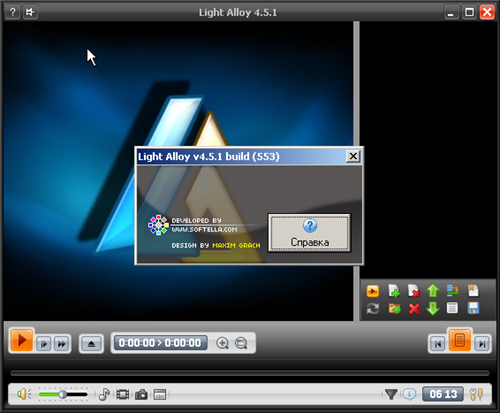The height and width of the screenshot is (413, 500).
Task: Click the Справка help button
Action: tap(309, 233)
